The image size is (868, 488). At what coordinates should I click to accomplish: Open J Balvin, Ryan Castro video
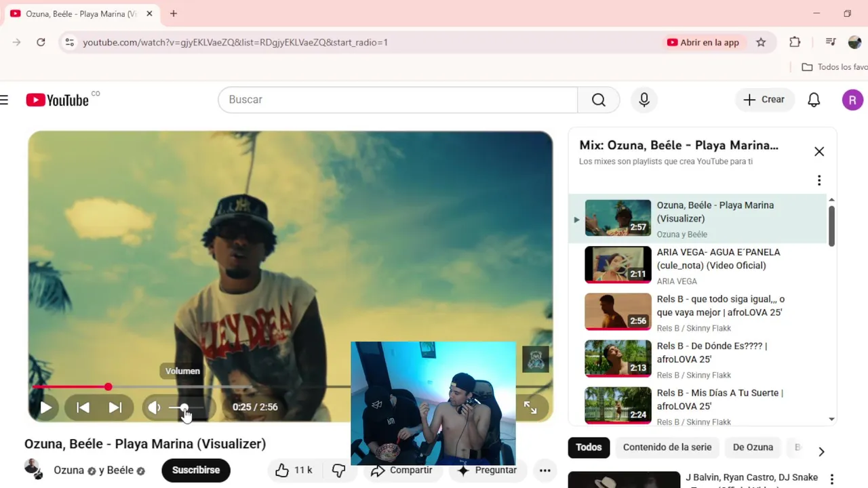(751, 478)
